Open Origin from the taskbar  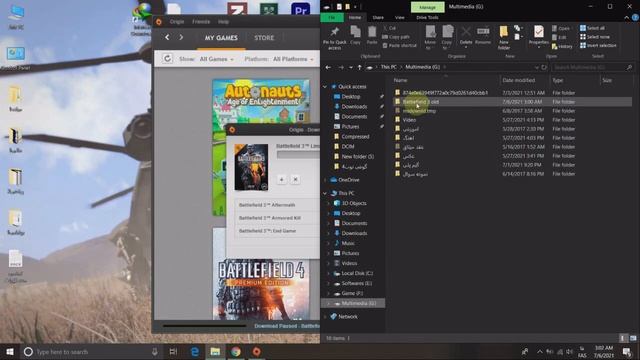tap(256, 351)
